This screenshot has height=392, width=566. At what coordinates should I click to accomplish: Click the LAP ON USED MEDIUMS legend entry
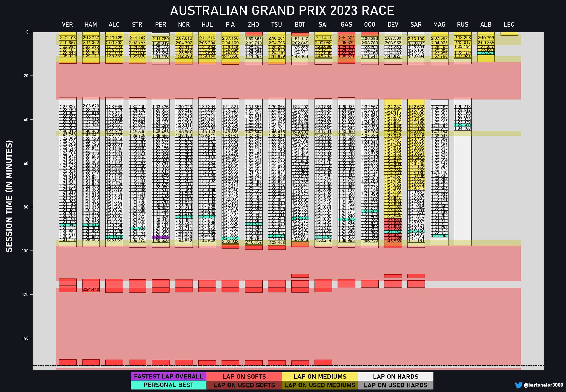pos(320,385)
